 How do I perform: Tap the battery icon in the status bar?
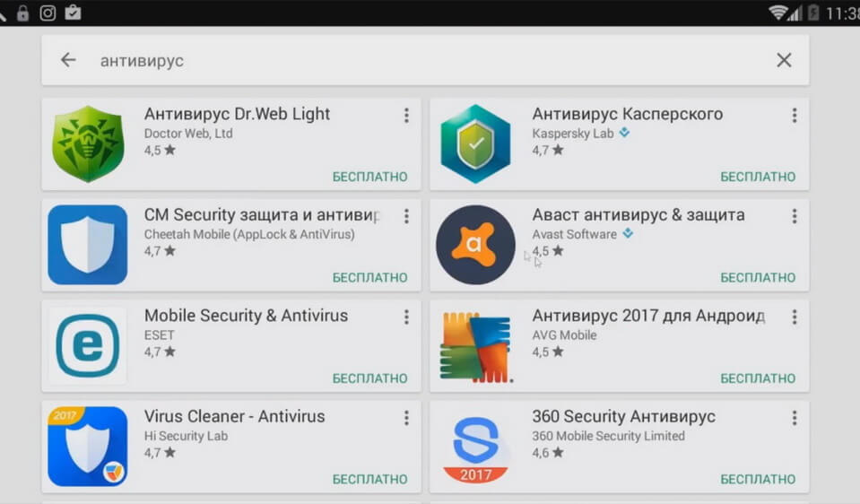[x=813, y=12]
